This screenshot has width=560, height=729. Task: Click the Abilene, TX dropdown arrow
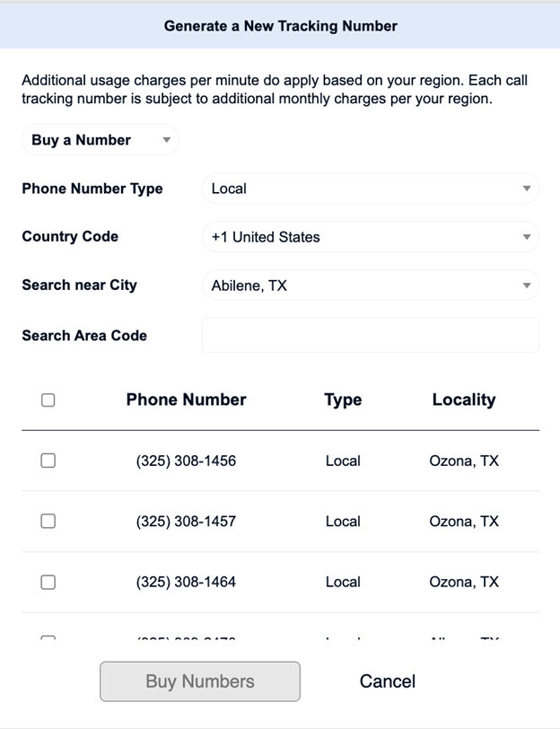tap(526, 285)
